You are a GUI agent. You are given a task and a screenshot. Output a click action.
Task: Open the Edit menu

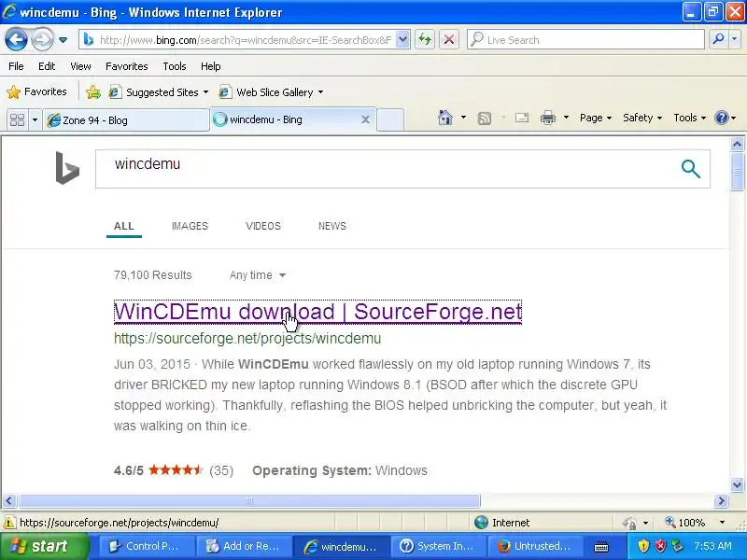(47, 66)
